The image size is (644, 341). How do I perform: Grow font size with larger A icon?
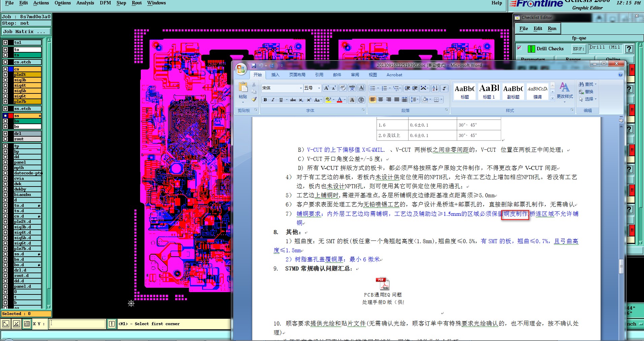326,88
